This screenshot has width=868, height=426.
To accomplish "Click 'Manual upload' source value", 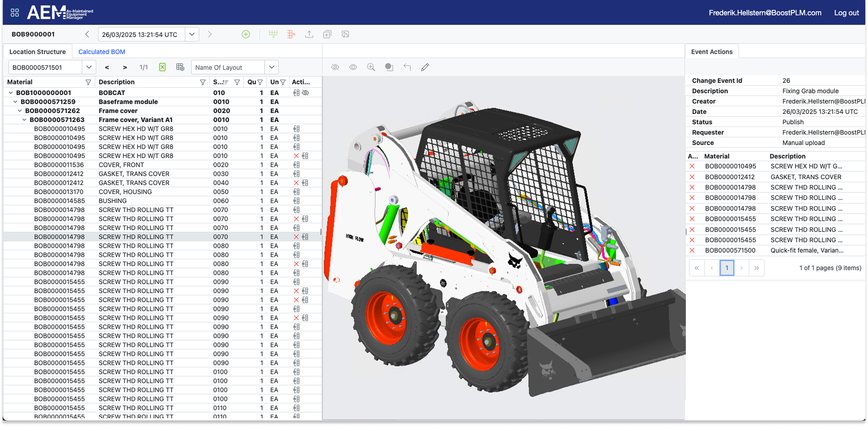I will pyautogui.click(x=803, y=143).
